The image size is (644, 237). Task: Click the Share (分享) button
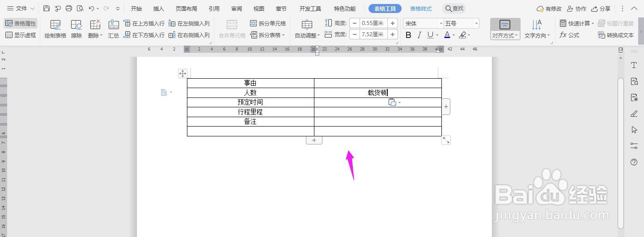point(601,8)
